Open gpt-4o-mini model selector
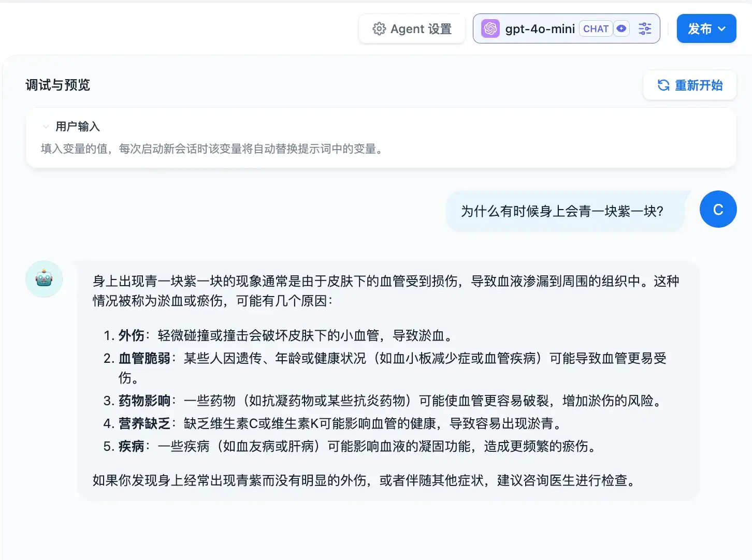The width and height of the screenshot is (752, 560). [x=566, y=28]
